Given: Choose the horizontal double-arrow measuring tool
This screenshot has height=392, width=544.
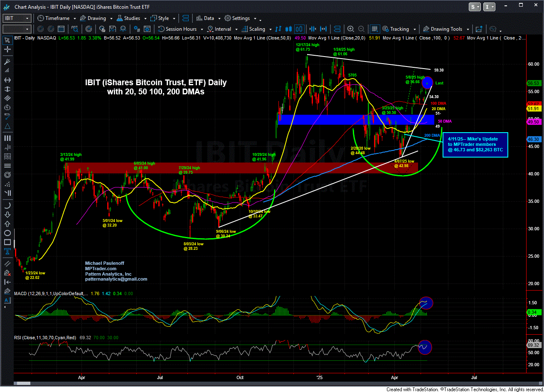Looking at the screenshot, I should pos(8,80).
